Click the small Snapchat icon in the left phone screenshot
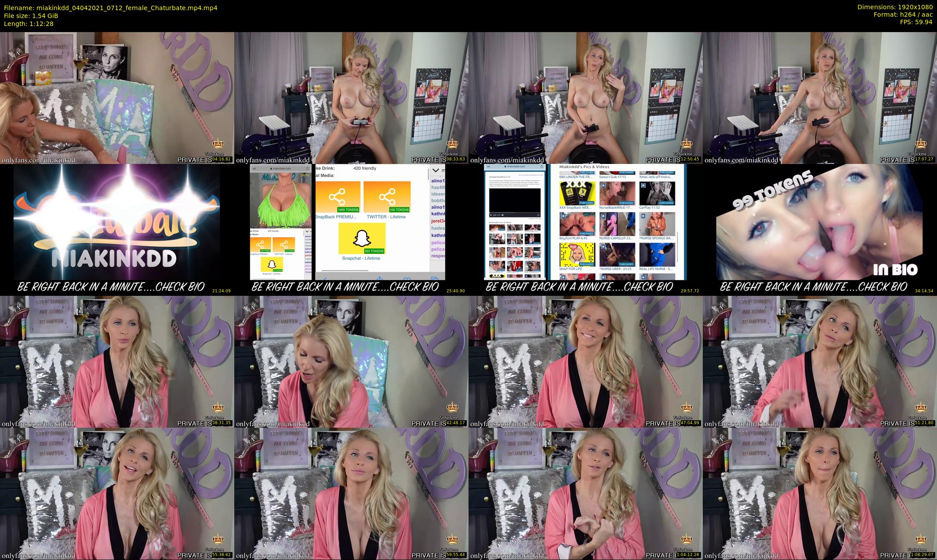This screenshot has width=937, height=560. [x=272, y=264]
